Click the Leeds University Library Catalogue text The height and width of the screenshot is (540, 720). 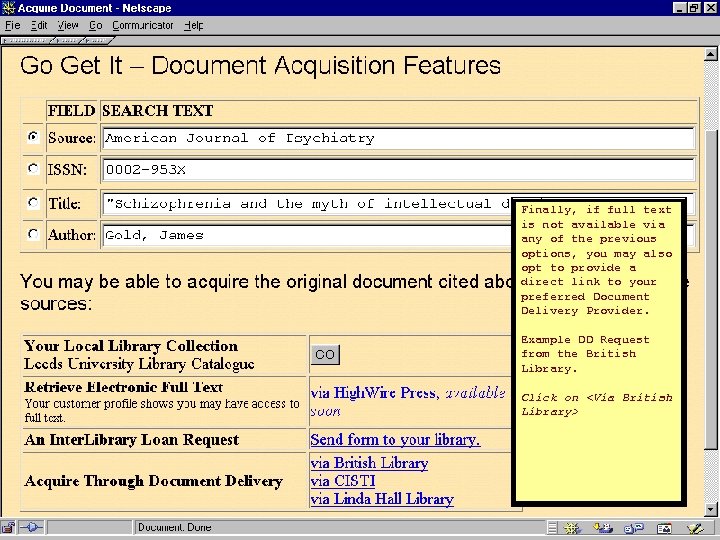(139, 364)
